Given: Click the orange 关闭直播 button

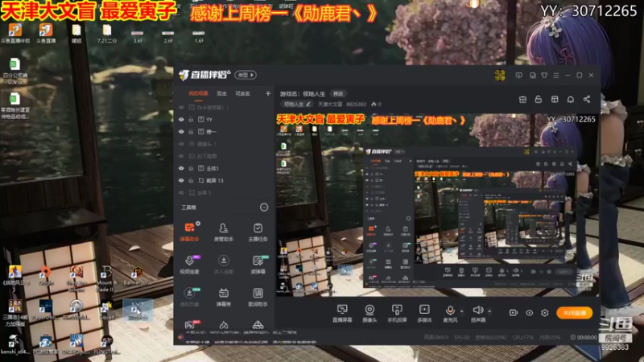Looking at the screenshot, I should coord(574,313).
